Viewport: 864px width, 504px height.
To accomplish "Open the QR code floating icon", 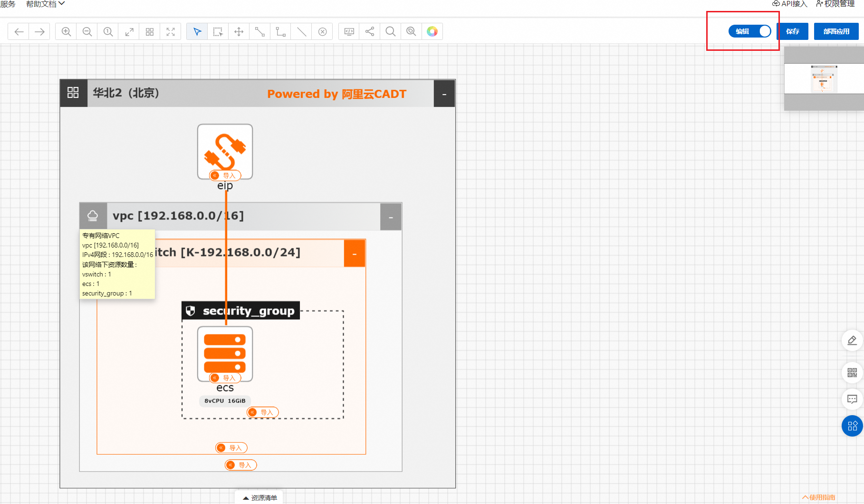I will point(852,373).
